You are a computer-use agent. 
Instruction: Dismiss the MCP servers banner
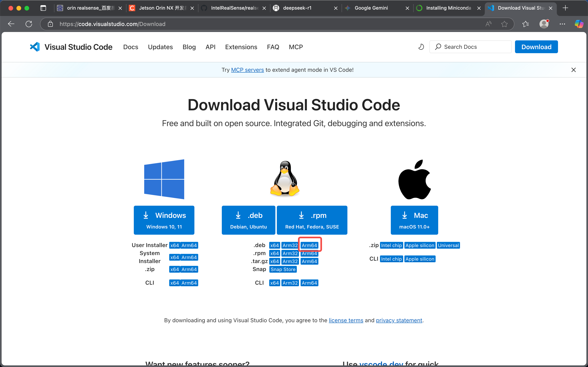(574, 70)
